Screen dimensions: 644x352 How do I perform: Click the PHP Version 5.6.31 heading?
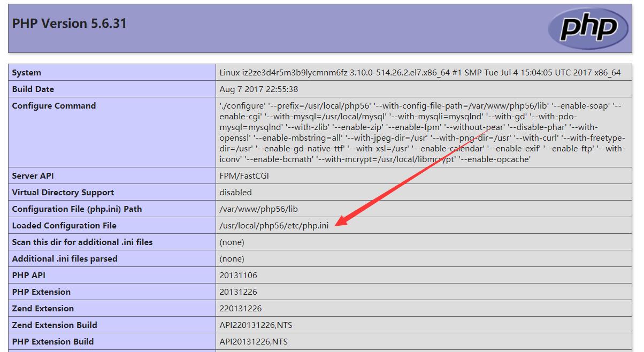click(70, 24)
